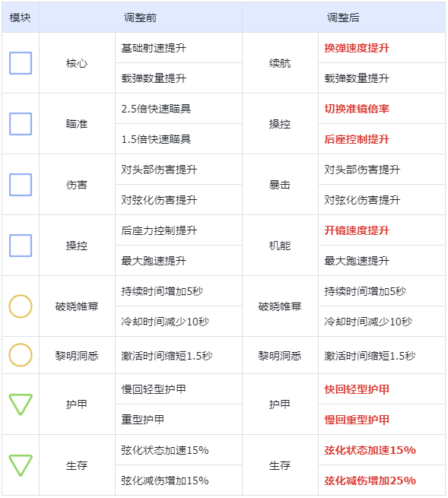Image resolution: width=448 pixels, height=498 pixels.
Task: Select the red 快回轻型护甲 entry
Action: tap(357, 389)
